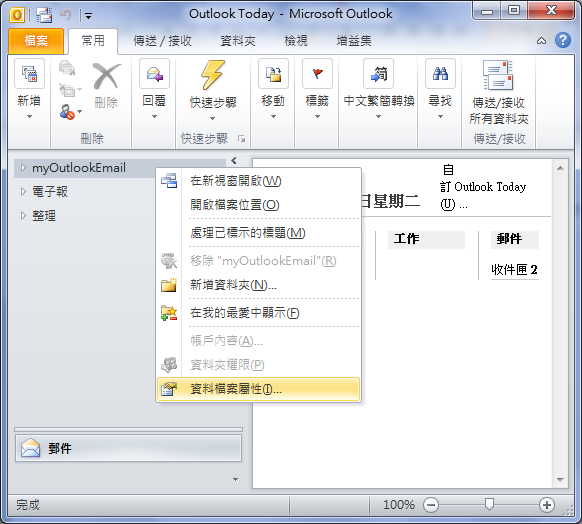Click the zoom in plus button
The image size is (582, 524).
click(x=547, y=505)
